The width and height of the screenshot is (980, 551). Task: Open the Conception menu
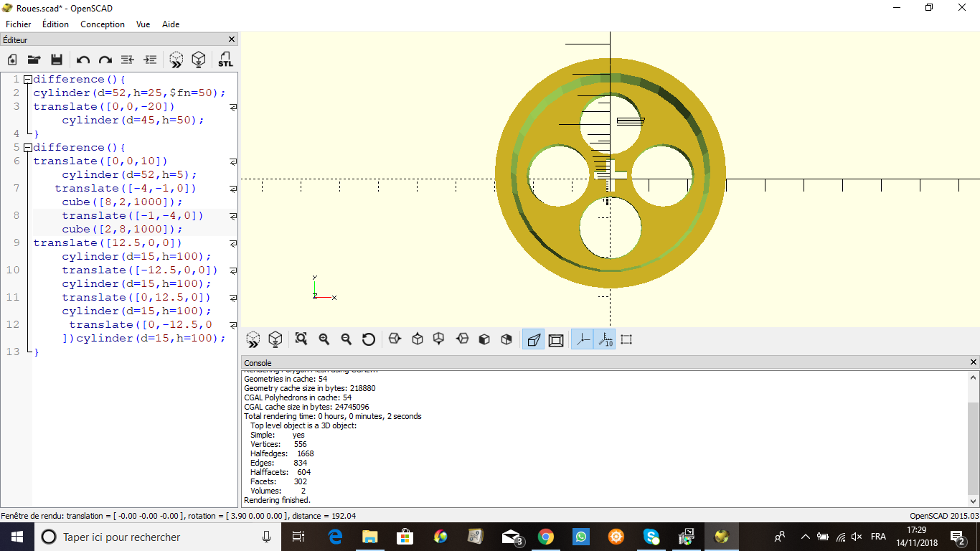(103, 24)
